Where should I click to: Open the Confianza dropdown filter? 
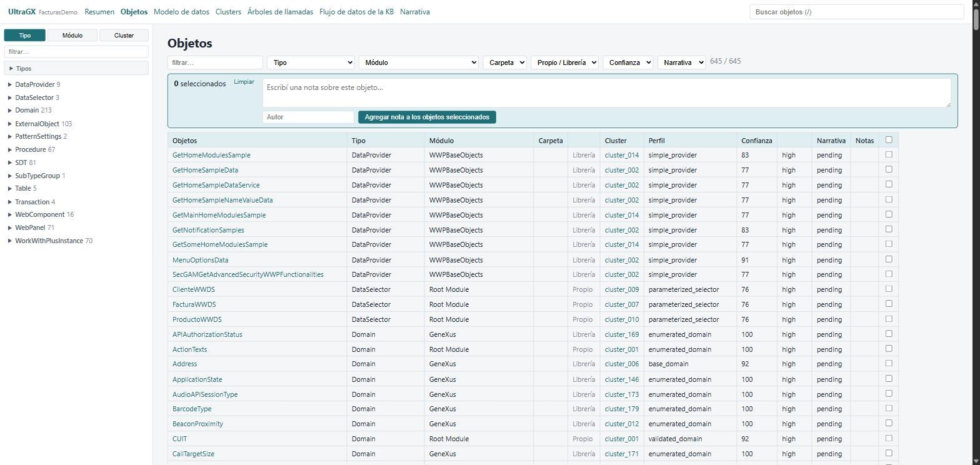tap(628, 62)
